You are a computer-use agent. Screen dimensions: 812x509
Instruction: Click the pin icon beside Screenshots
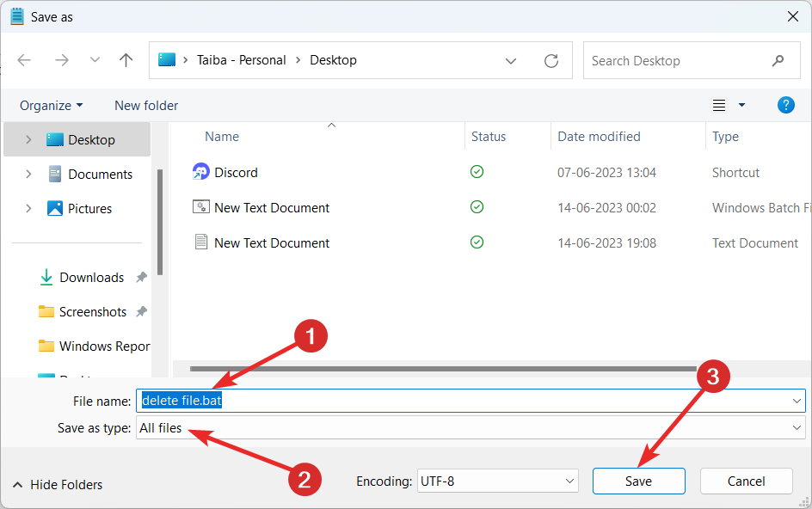(x=141, y=311)
